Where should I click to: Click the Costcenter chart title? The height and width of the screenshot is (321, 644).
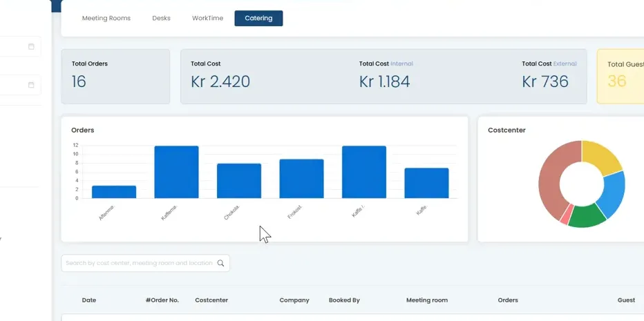[x=506, y=130]
